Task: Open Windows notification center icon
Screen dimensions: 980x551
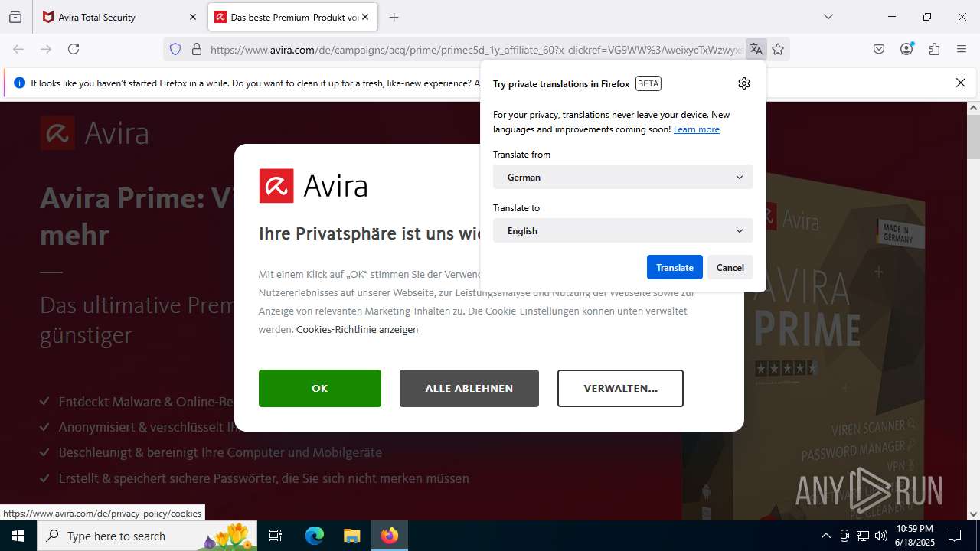Action: pos(955,536)
